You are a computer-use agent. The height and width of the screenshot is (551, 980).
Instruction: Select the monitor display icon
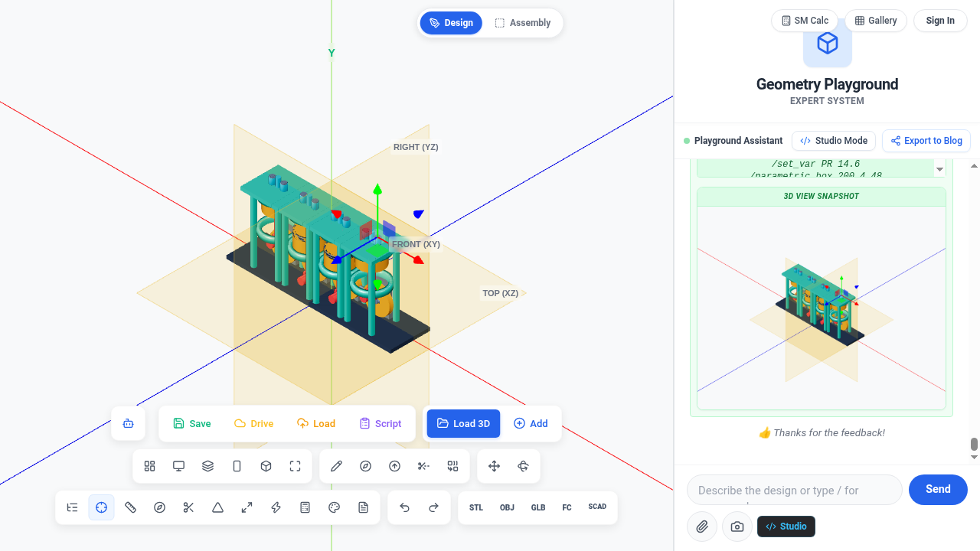pos(179,466)
